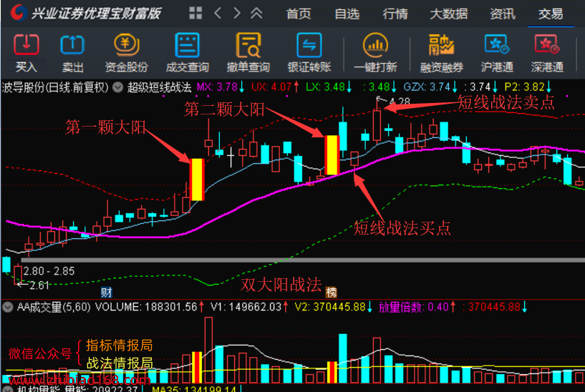Click the 4.28 high price flag
Screen dimensions: 585x392
[400, 102]
